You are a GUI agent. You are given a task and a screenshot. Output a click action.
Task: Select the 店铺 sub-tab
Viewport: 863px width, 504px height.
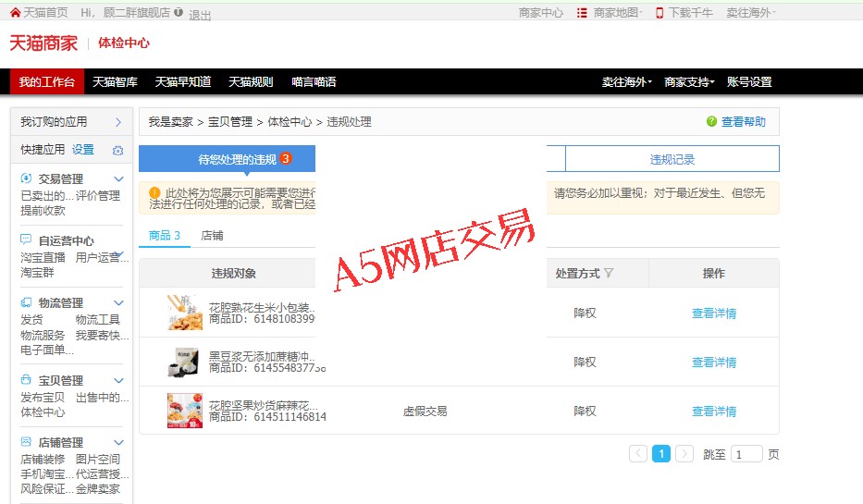pyautogui.click(x=212, y=236)
